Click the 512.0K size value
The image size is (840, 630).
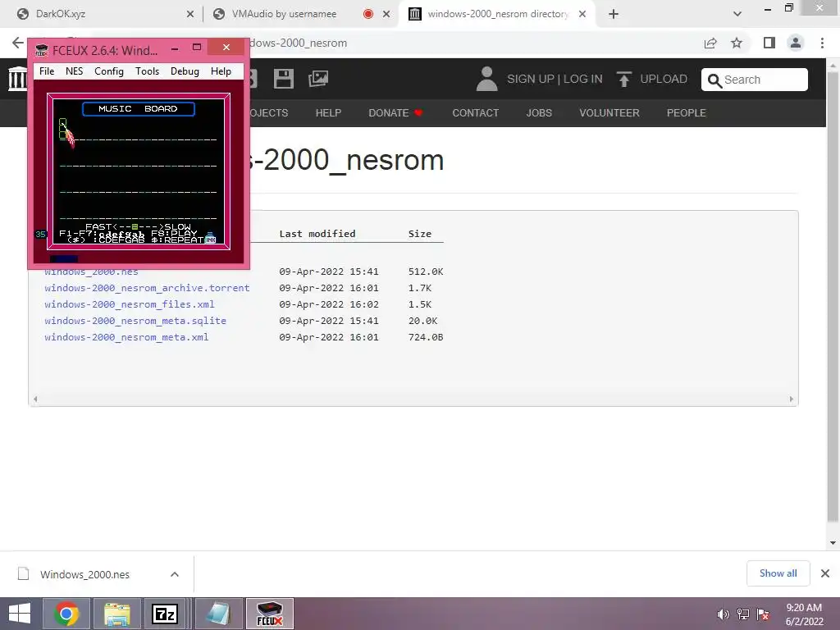[x=426, y=272]
